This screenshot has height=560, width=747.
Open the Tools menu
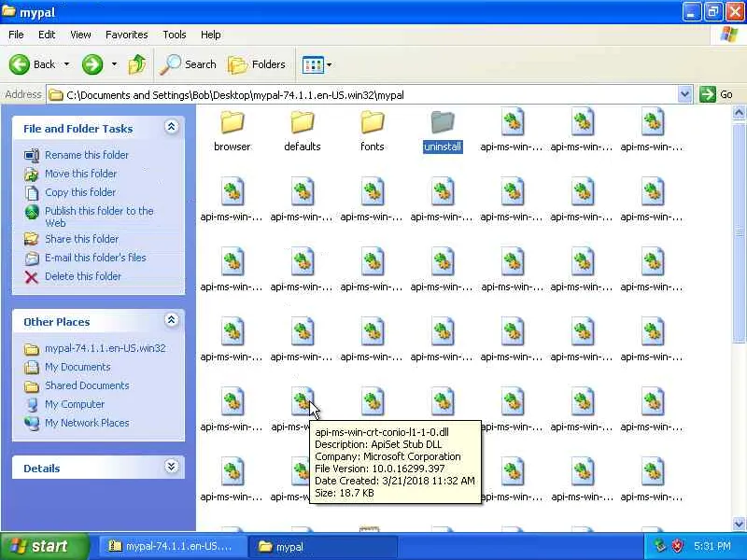click(x=175, y=35)
